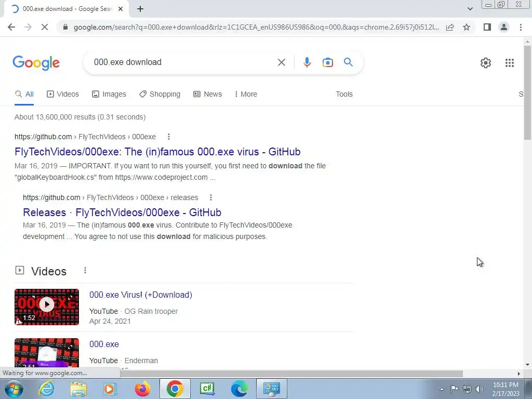532x399 pixels.
Task: Open search Tools options
Action: [344, 94]
